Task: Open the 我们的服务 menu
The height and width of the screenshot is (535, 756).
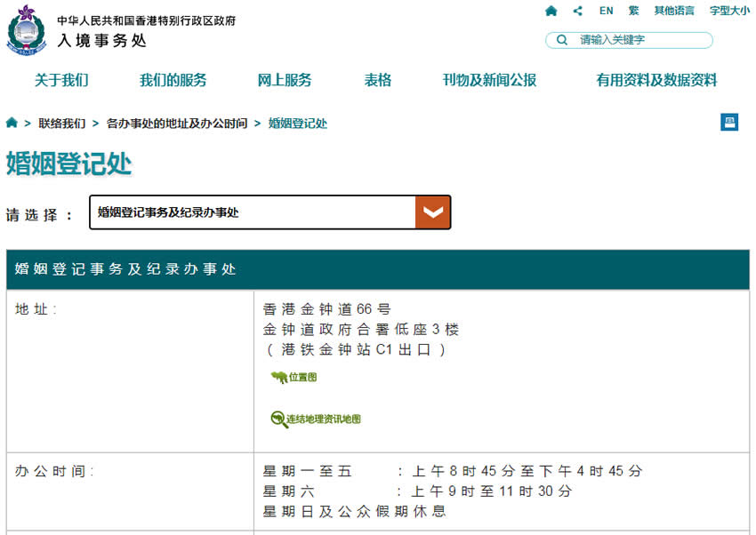Action: 173,80
